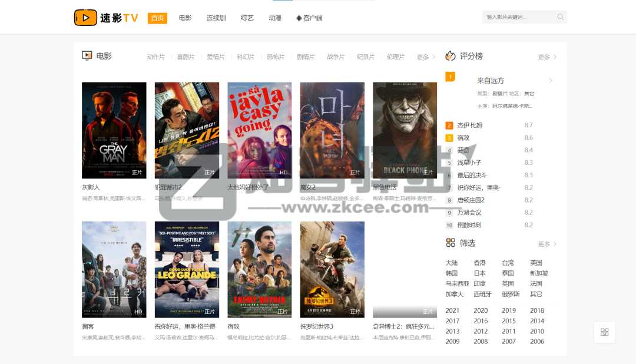The width and height of the screenshot is (636, 364).
Task: Select the 香港 region filter
Action: [x=480, y=262]
